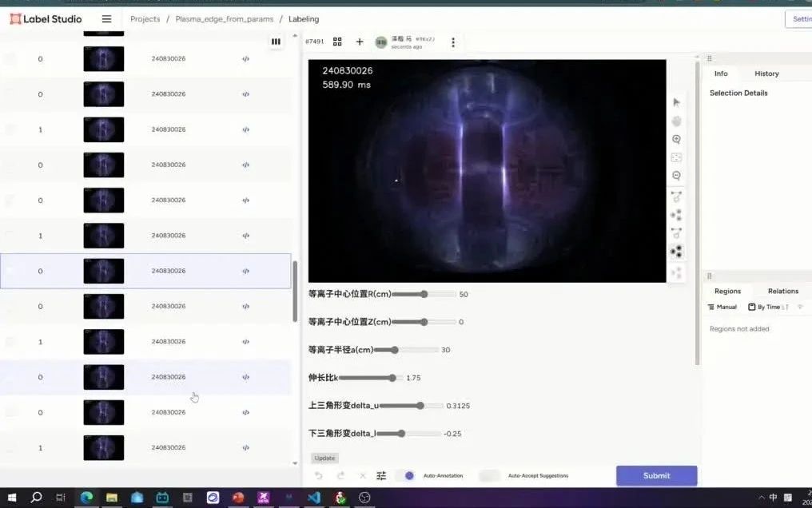This screenshot has height=508, width=812.
Task: Add a new annotation with plus icon
Action: [x=360, y=42]
